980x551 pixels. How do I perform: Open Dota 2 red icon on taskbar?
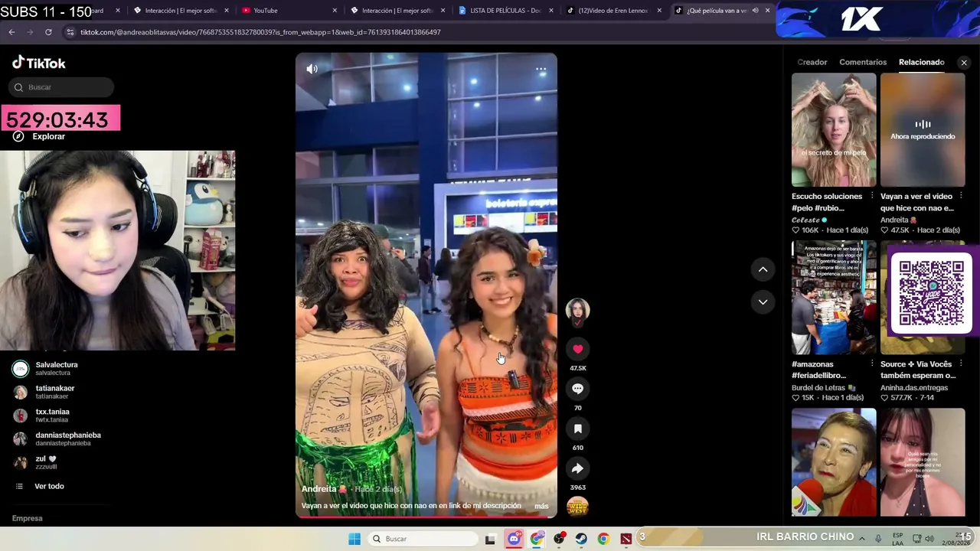point(626,539)
